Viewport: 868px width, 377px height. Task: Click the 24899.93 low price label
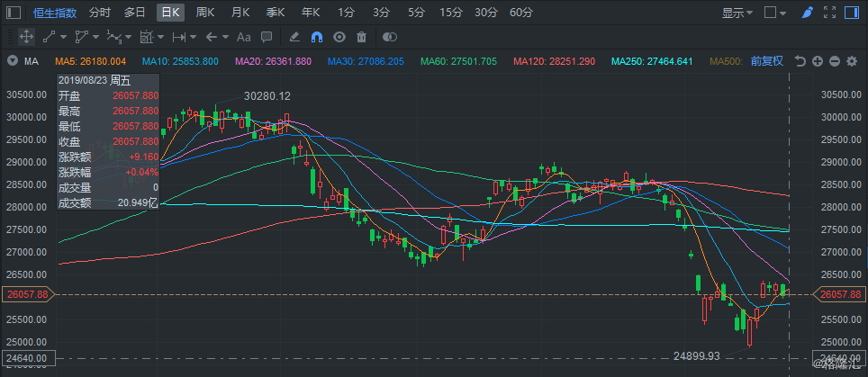pyautogui.click(x=696, y=356)
